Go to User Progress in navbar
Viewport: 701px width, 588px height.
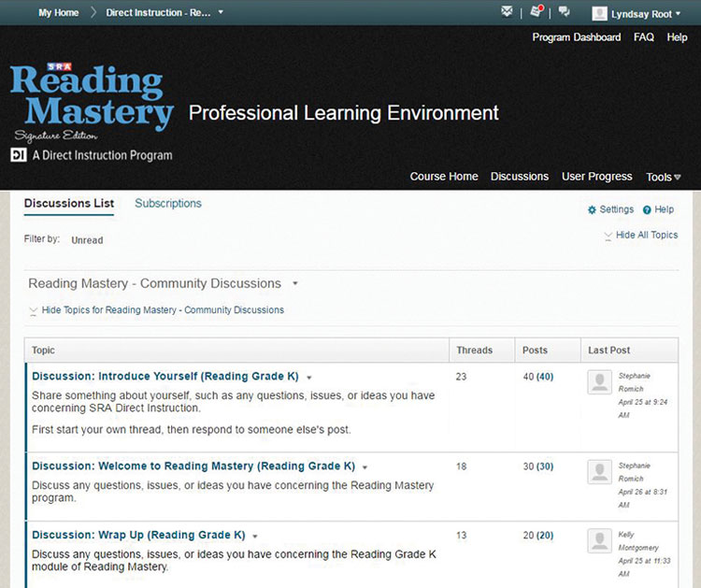[596, 177]
